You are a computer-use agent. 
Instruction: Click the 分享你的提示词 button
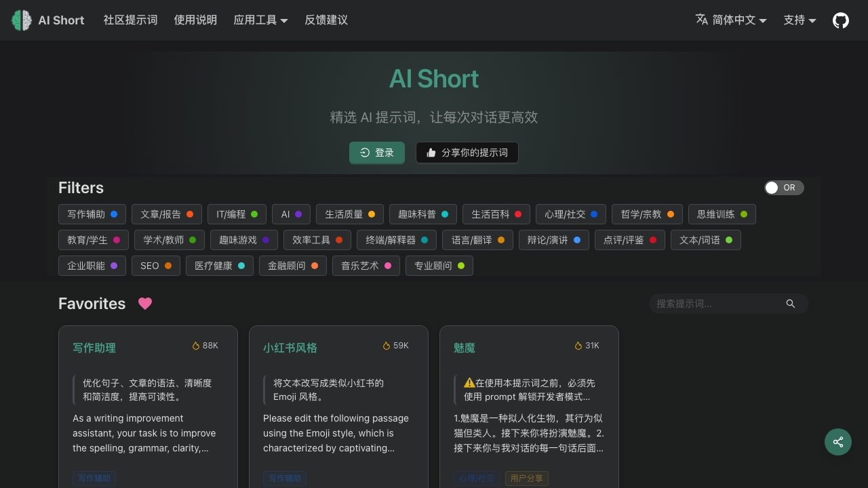[x=467, y=152]
